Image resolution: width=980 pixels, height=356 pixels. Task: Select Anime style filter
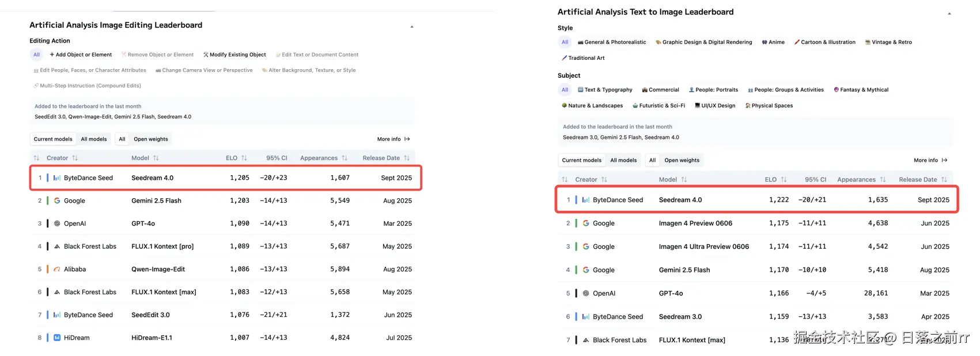click(x=773, y=42)
